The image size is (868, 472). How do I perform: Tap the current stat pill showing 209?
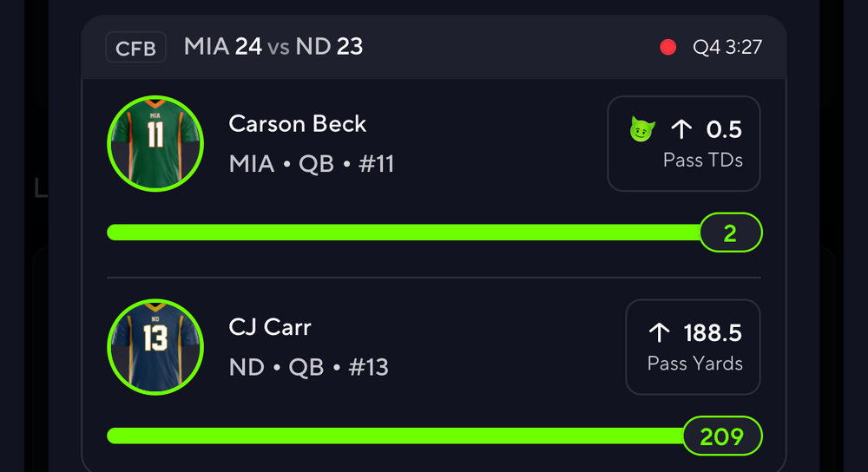[722, 436]
